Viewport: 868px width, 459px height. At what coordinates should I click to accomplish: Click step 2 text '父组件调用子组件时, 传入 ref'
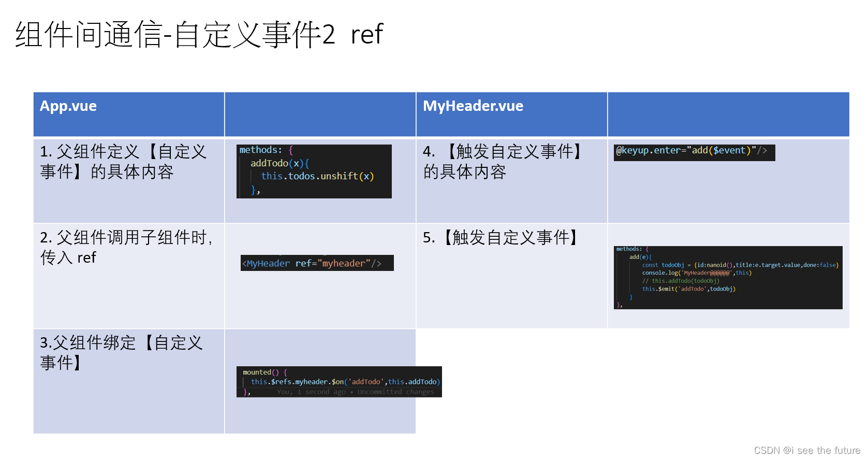(x=126, y=247)
